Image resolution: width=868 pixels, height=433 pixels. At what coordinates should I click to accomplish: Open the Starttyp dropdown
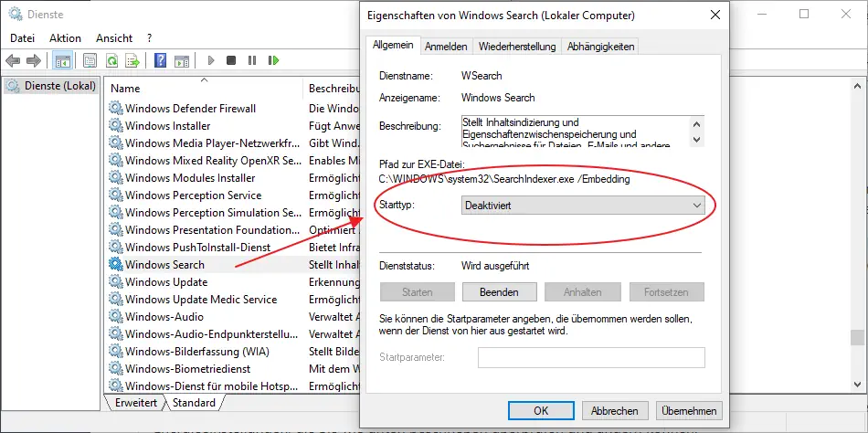pyautogui.click(x=583, y=206)
